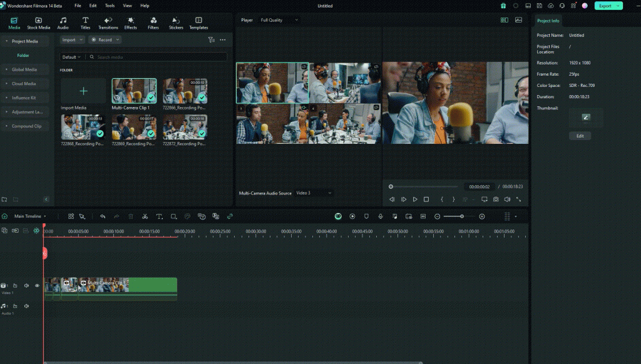Open the crop tool in timeline toolbar
This screenshot has height=364, width=641.
point(173,216)
